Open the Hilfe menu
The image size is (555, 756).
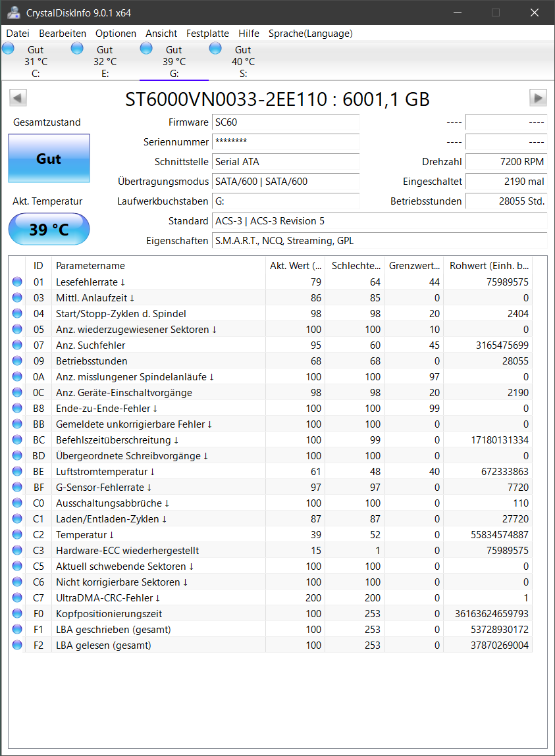point(249,34)
